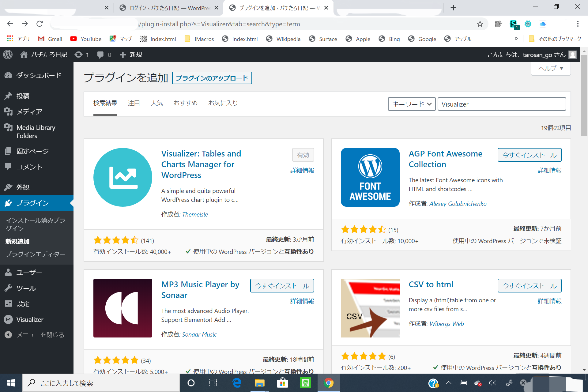
Task: Open インストール済みプラグイン submenu
Action: (x=36, y=224)
